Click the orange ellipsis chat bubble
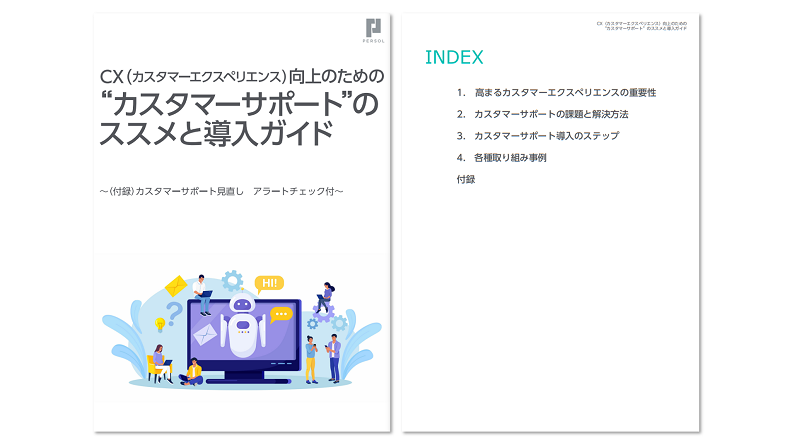Viewport: 792px width, 444px height. click(x=281, y=315)
